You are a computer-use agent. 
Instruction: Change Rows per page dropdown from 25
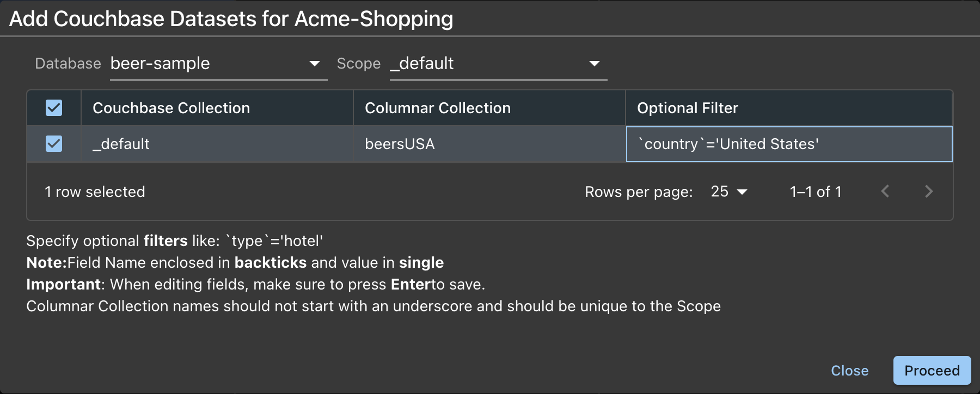[x=729, y=192]
